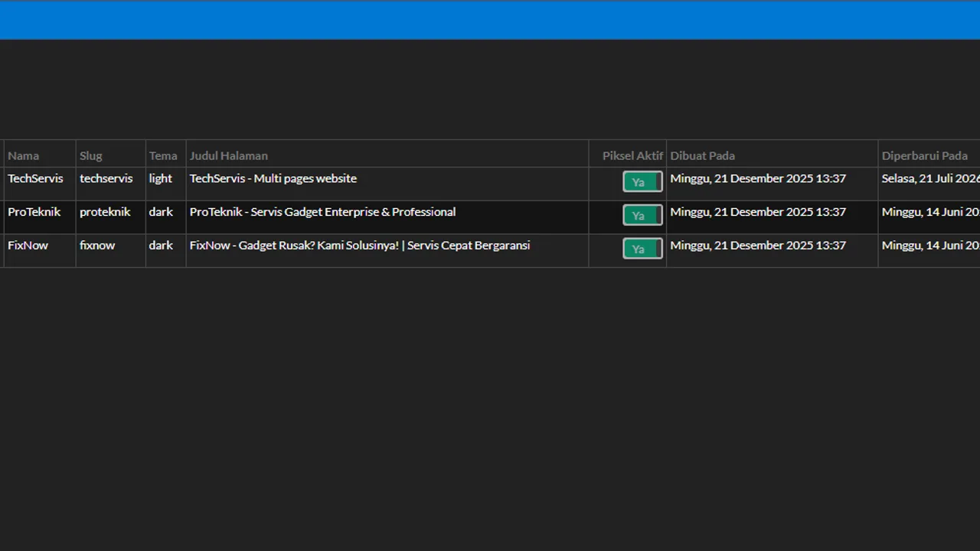This screenshot has height=551, width=980.
Task: Select 'ProTeknik - Servis Gadget Enterprise & Professional' cell
Action: (x=387, y=217)
